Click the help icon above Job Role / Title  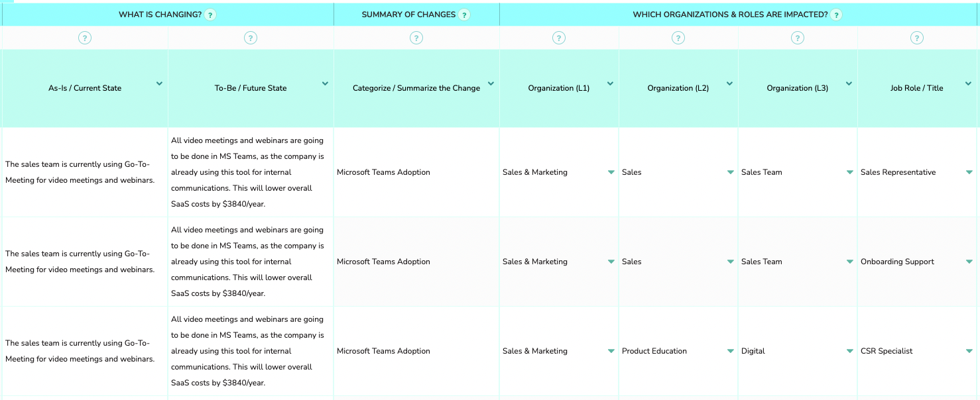917,38
